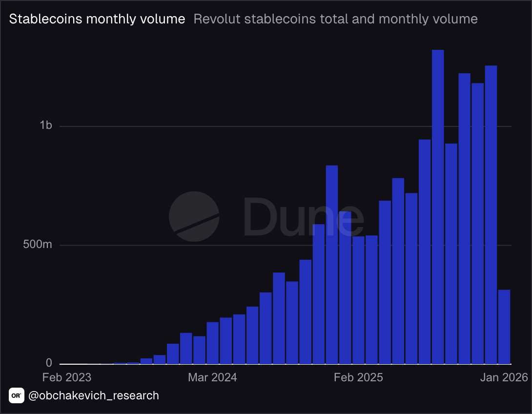Click the Mar 2024 date label
The width and height of the screenshot is (532, 414).
point(212,377)
